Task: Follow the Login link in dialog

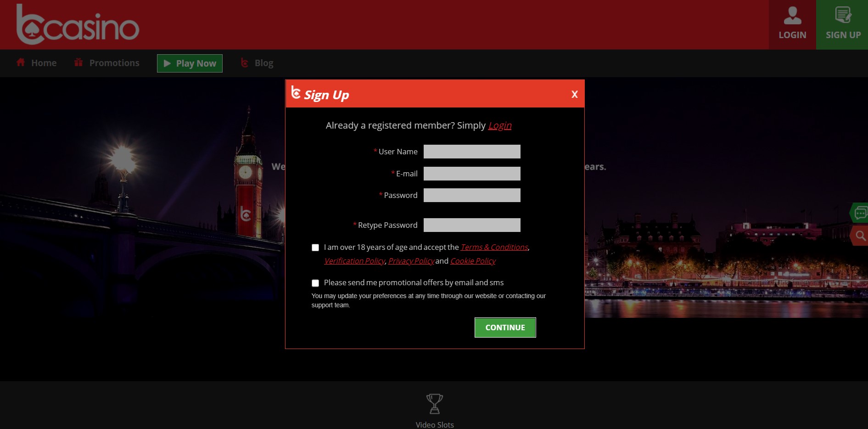Action: coord(499,125)
